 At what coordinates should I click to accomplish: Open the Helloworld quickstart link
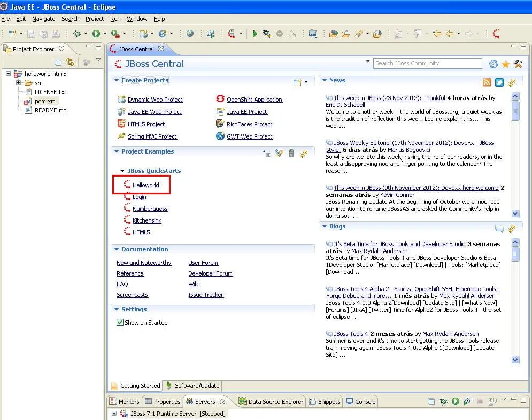[x=146, y=185]
